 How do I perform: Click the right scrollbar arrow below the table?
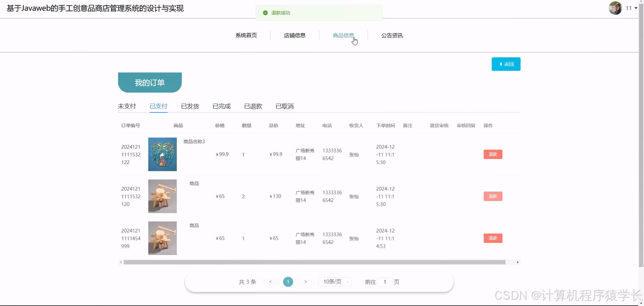pyautogui.click(x=518, y=262)
